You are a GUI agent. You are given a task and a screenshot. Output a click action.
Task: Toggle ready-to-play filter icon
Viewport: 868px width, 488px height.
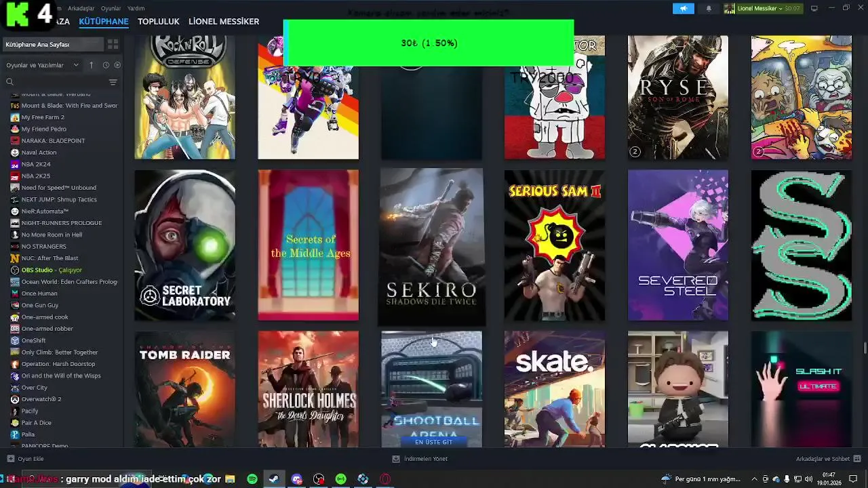pos(117,65)
